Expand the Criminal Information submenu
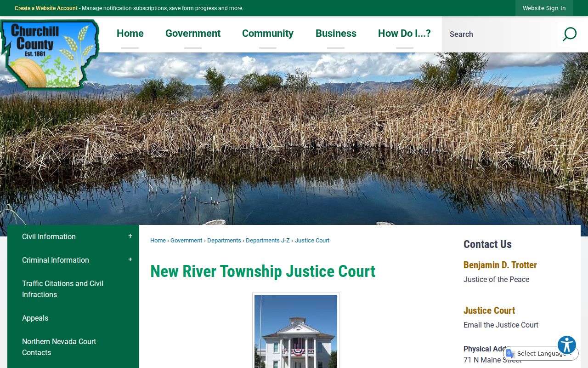 point(130,259)
